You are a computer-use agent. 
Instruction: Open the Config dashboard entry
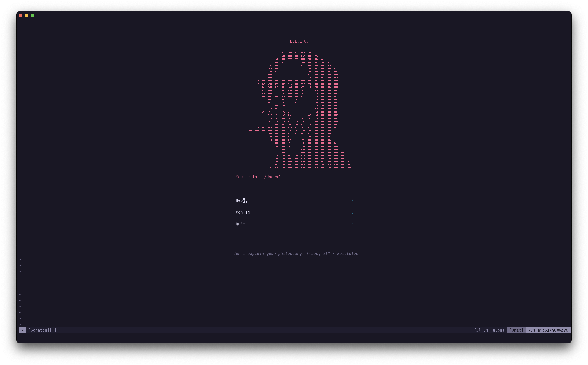click(242, 212)
